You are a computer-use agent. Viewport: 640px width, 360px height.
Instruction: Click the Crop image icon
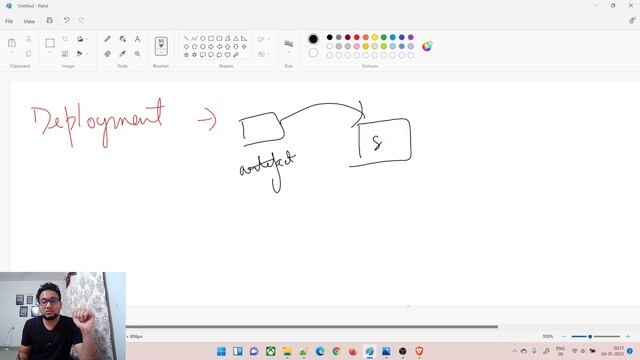tap(65, 39)
